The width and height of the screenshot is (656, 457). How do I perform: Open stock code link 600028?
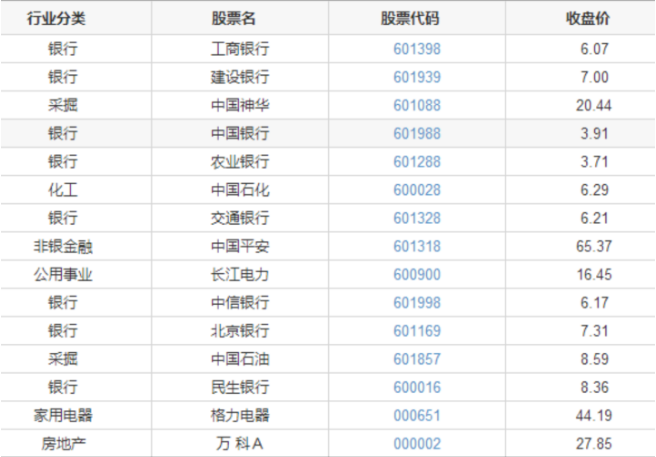tap(417, 190)
